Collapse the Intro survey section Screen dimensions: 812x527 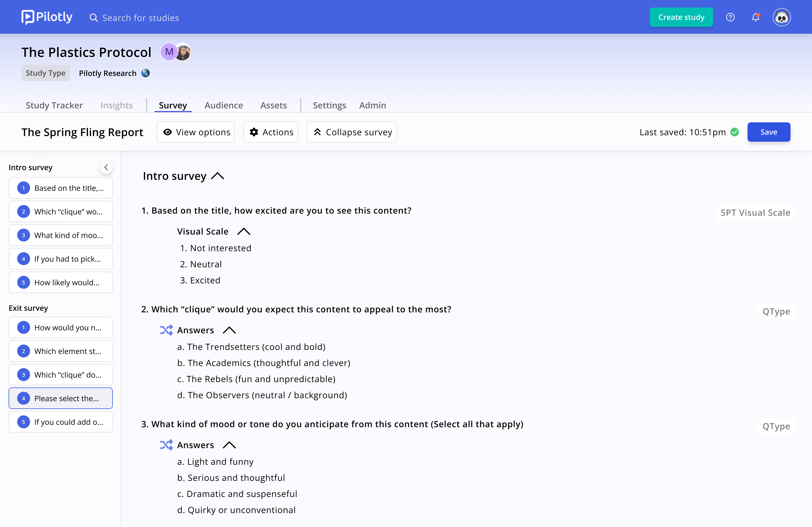[x=218, y=176]
